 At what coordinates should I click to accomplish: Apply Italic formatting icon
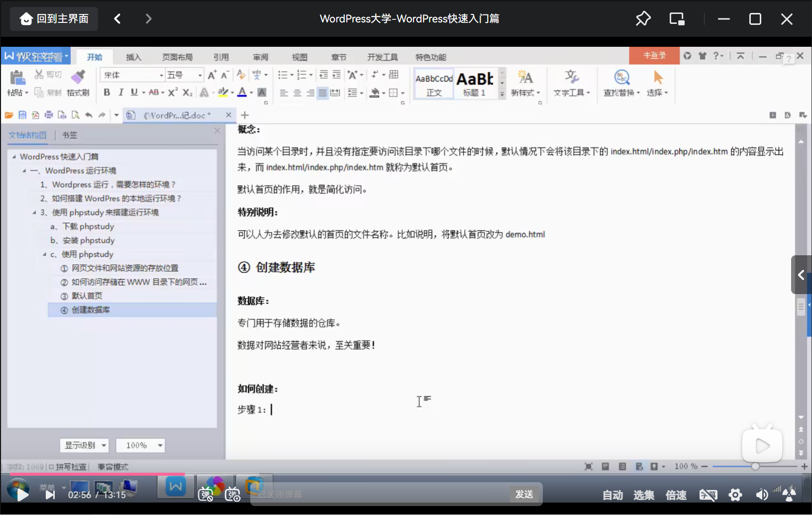(120, 93)
